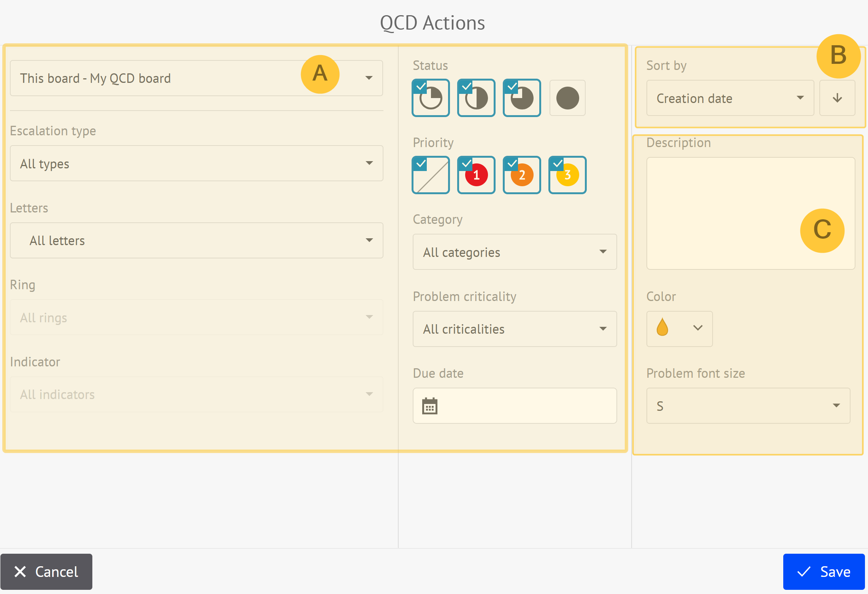Click the Save button
This screenshot has height=594, width=868.
tap(824, 572)
